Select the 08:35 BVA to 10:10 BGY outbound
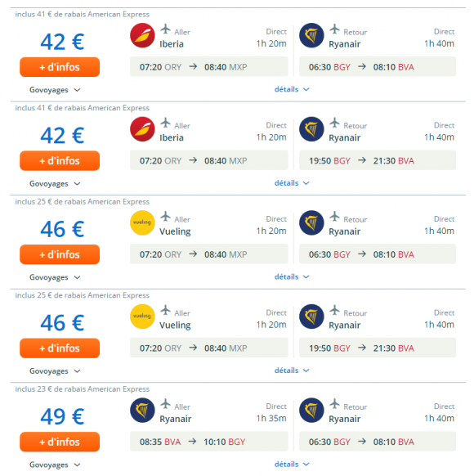The image size is (474, 476). pos(208,442)
